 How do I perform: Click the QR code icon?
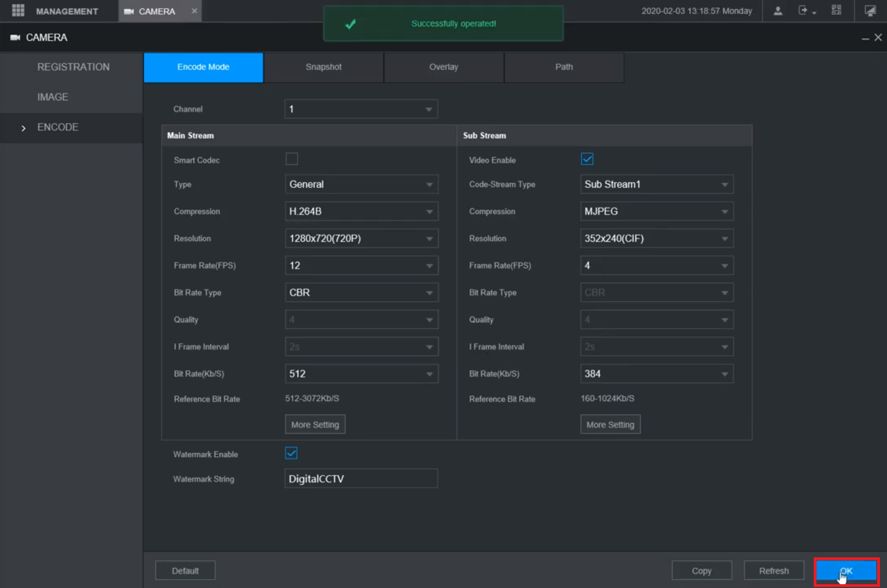point(836,11)
